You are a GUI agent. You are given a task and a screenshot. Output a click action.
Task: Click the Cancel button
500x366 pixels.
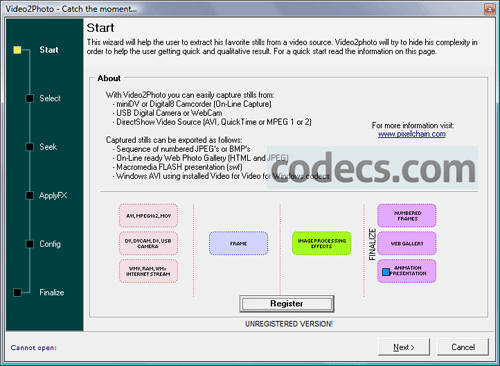[x=463, y=347]
